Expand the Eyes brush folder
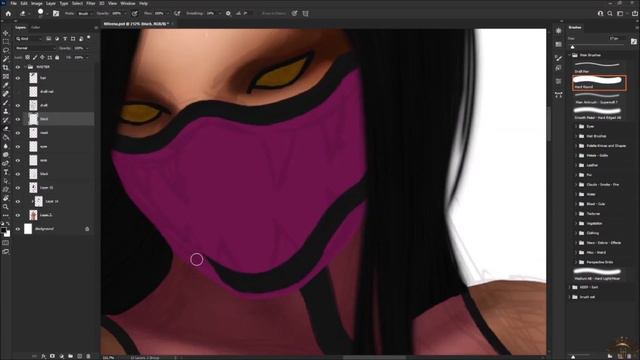640x360 pixels. 576,127
